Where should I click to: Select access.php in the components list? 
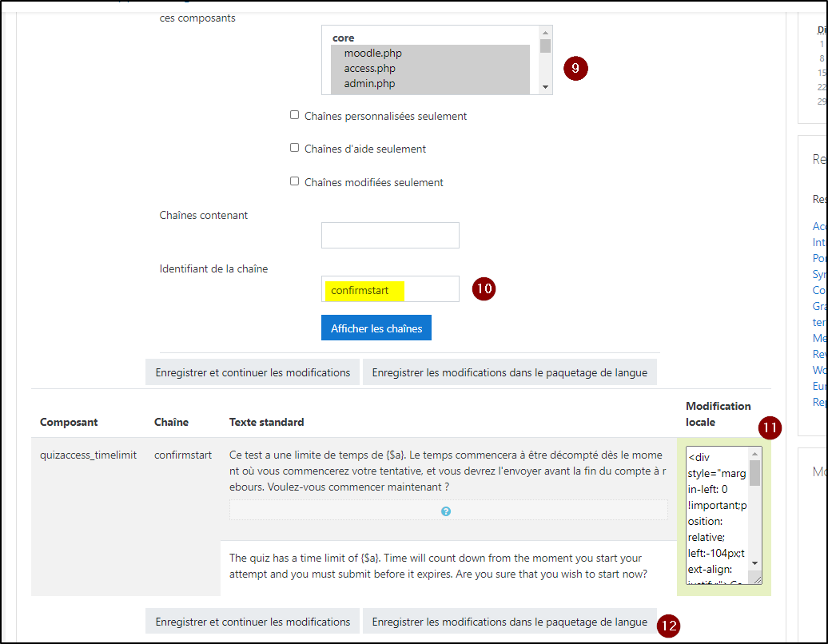(370, 69)
